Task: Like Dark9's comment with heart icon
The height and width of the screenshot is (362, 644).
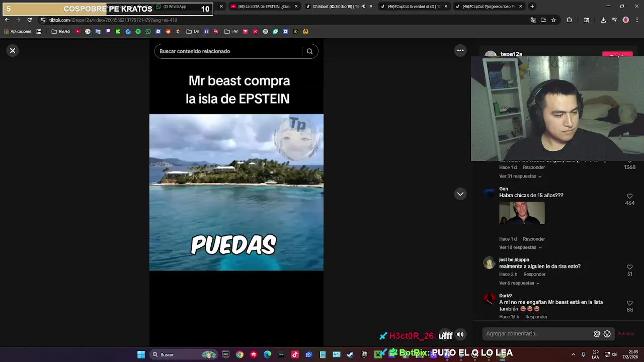Action: (629, 303)
